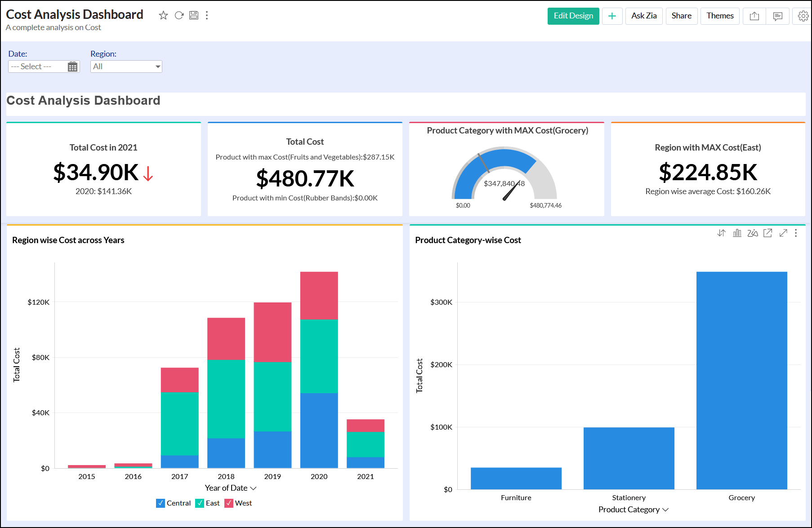This screenshot has width=812, height=528.
Task: Open the kebab menu beside the dashboard title
Action: 207,15
